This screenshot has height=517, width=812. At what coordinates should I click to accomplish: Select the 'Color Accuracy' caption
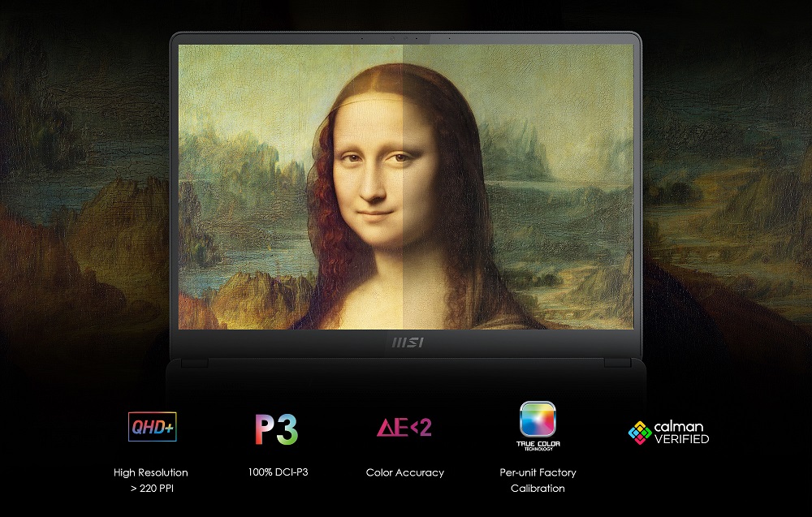[x=404, y=472]
